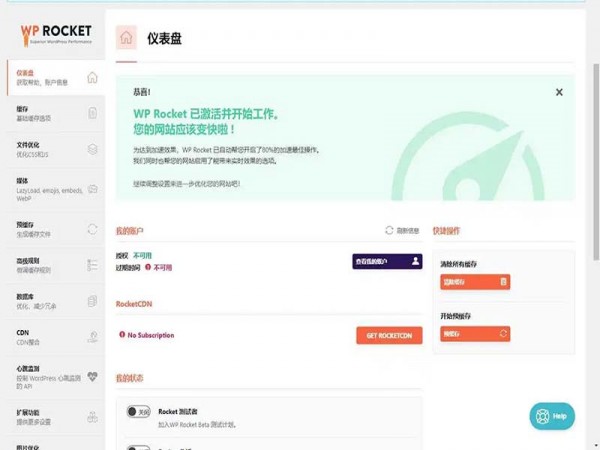The height and width of the screenshot is (450, 600).
Task: Click the 媒体 media image icon
Action: click(92, 188)
